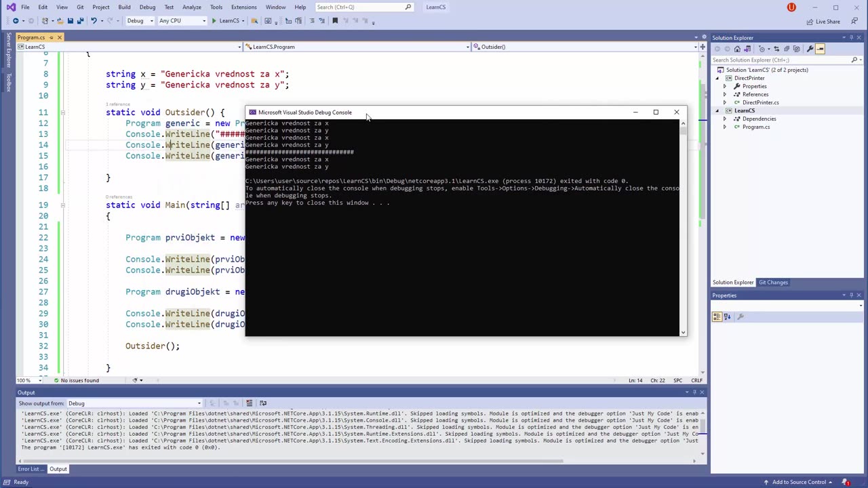Open the 100 % zoom dropdown

pos(28,380)
